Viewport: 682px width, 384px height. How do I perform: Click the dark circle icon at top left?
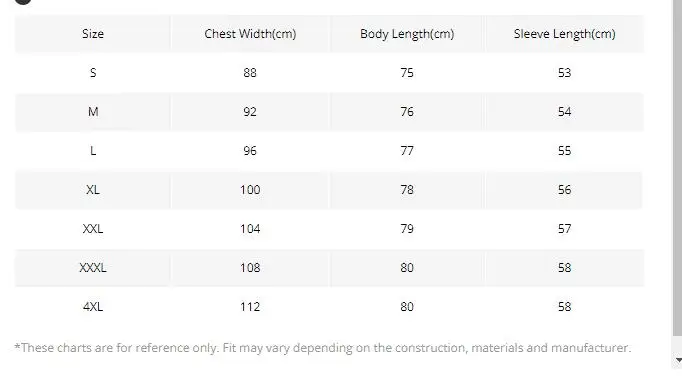(23, 1)
